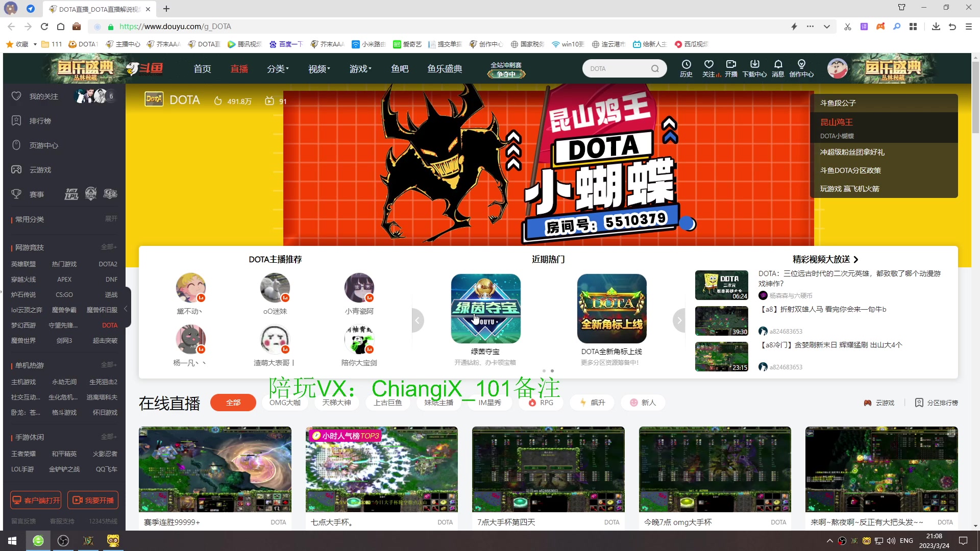Open the 创作中心 lightbulb icon

pyautogui.click(x=801, y=68)
